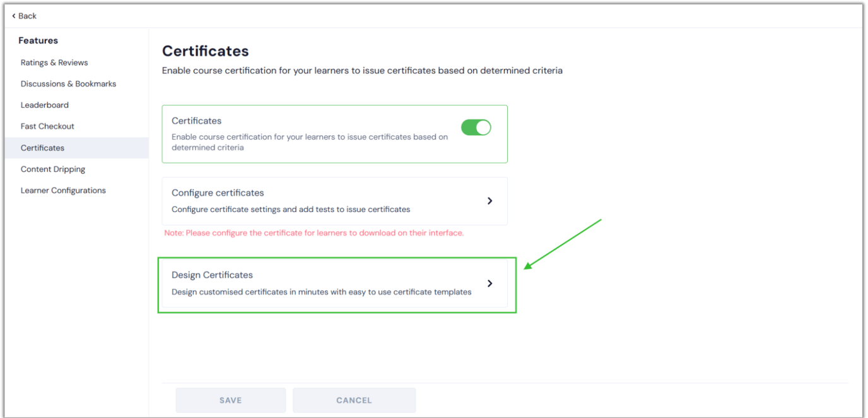Click the CANCEL button
This screenshot has height=418, width=868.
tap(354, 400)
